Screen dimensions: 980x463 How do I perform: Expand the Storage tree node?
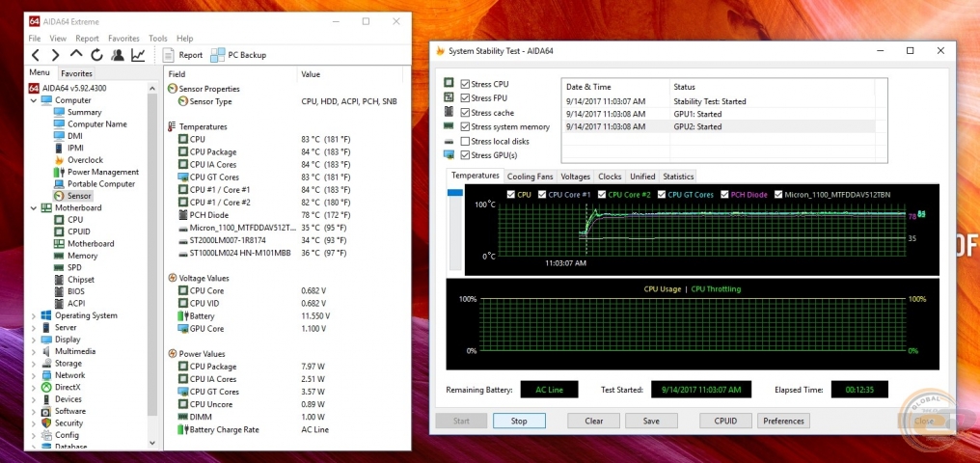point(33,364)
